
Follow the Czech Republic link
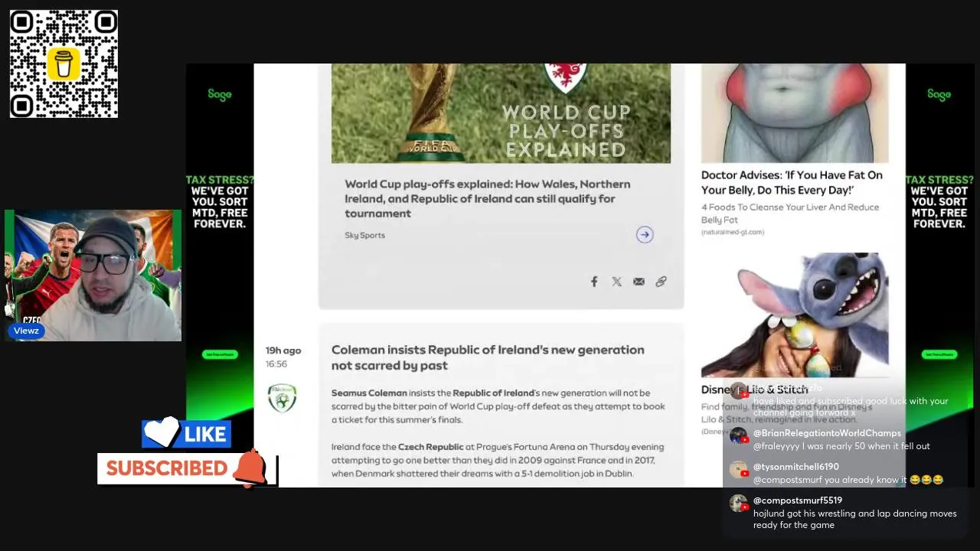click(431, 447)
